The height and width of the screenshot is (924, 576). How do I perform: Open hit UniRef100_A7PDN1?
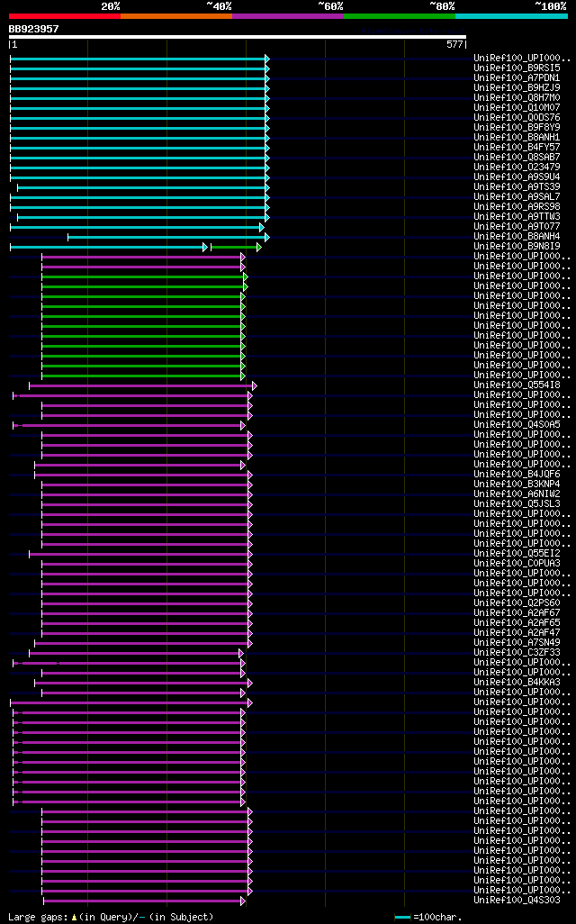(517, 77)
